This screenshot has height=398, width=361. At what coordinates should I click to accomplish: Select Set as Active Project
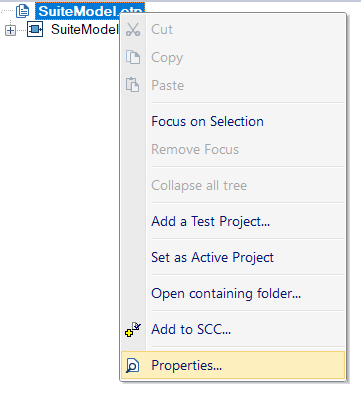point(212,257)
